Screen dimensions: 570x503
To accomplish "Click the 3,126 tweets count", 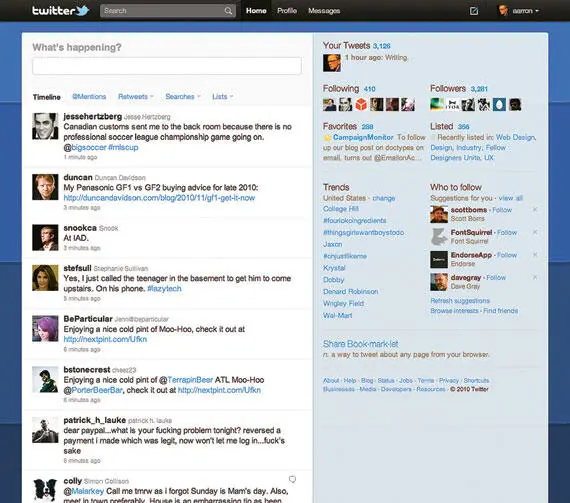I will (381, 46).
